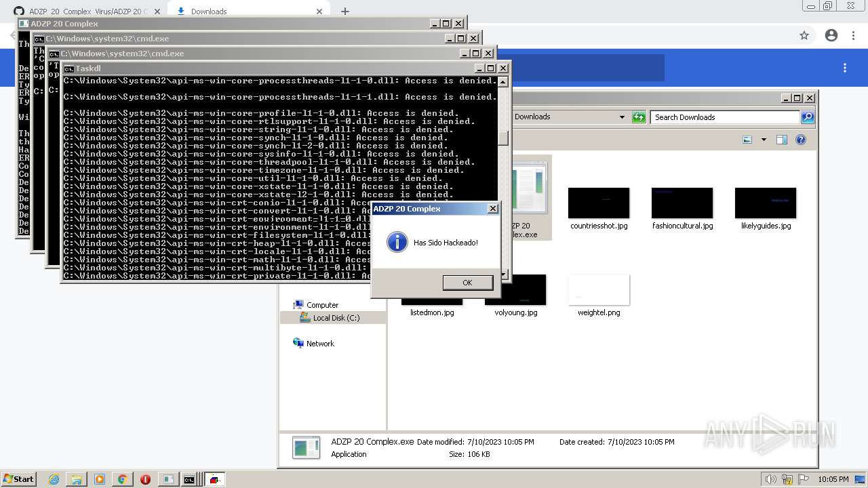The image size is (868, 488).
Task: Switch to Chrome via the taskbar icon
Action: pos(122,479)
